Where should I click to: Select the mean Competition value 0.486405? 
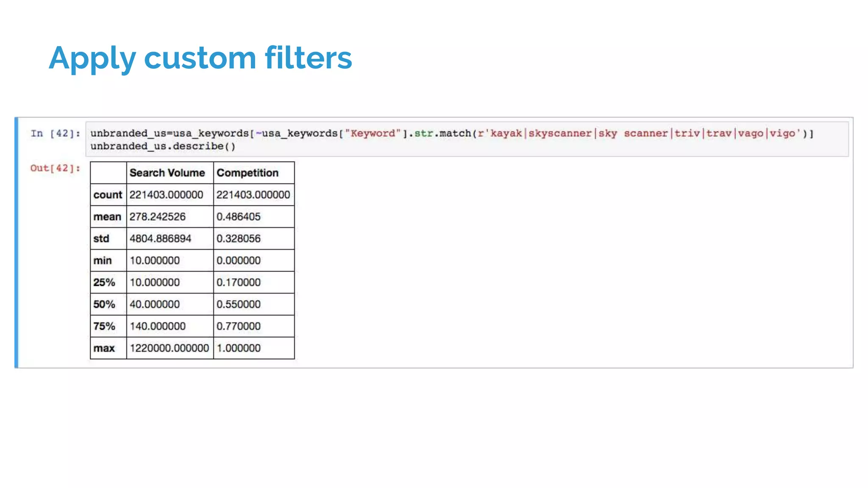coord(239,217)
